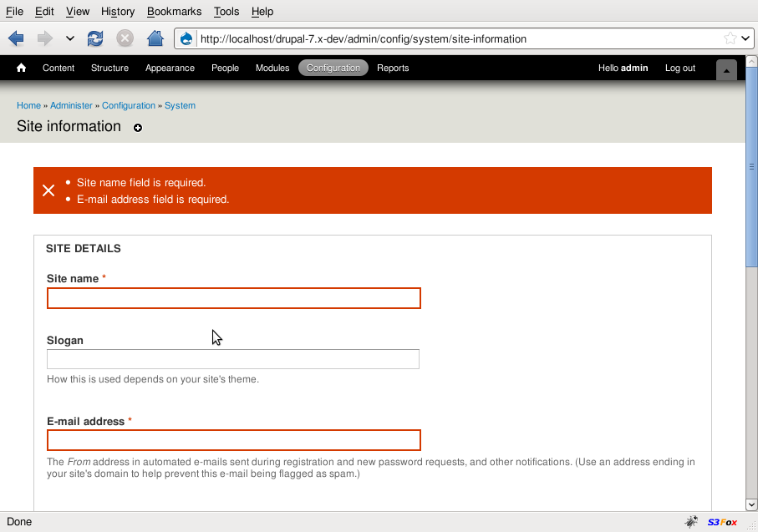
Task: Click the bug icon in status bar
Action: point(691,522)
